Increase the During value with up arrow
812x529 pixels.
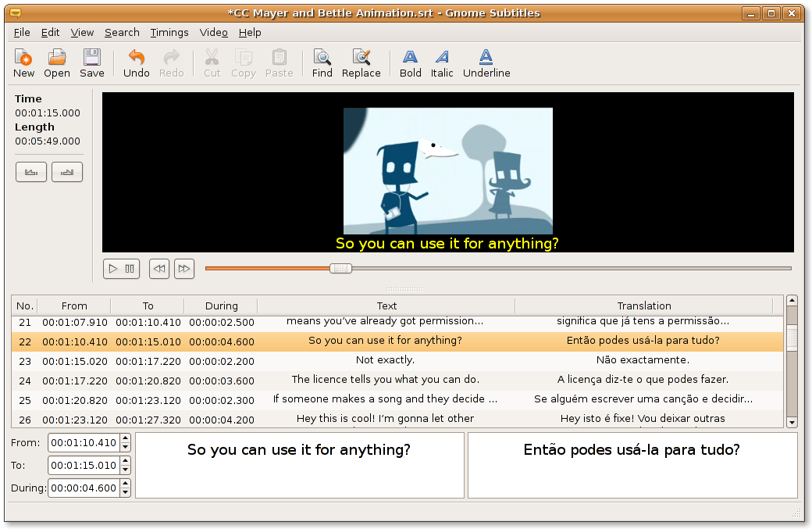126,484
